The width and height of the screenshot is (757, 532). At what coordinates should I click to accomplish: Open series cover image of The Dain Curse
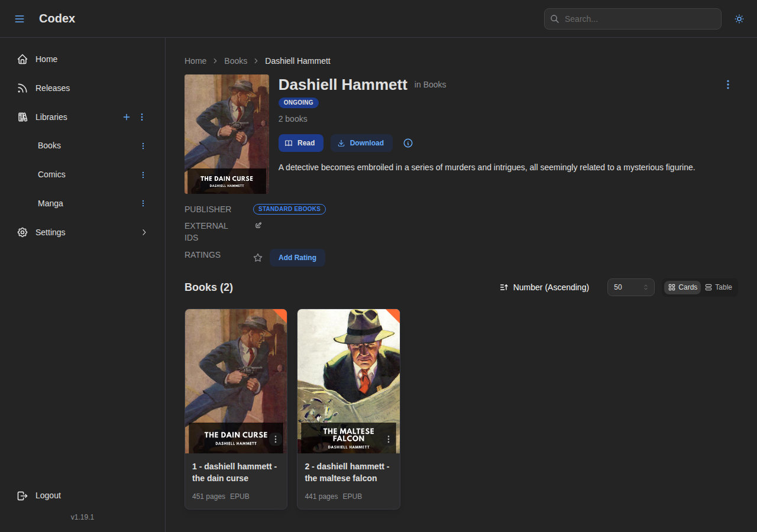click(227, 134)
